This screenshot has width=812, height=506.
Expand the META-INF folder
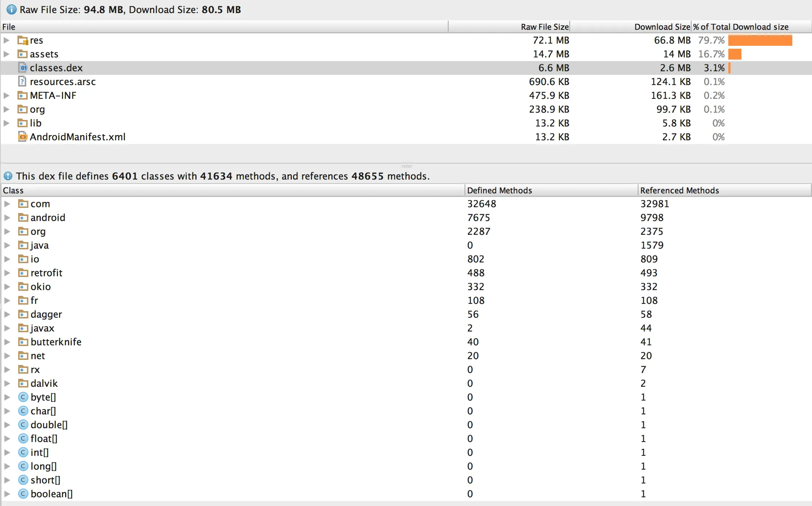click(6, 96)
